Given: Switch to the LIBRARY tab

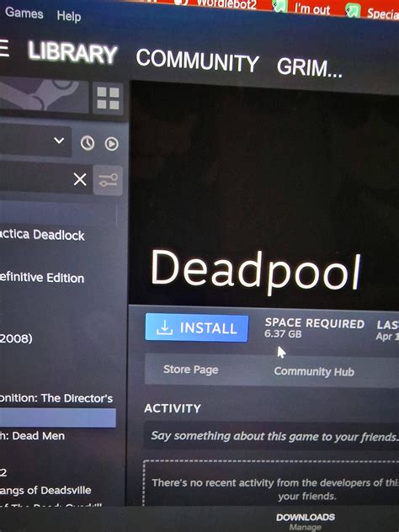Looking at the screenshot, I should 72,52.
